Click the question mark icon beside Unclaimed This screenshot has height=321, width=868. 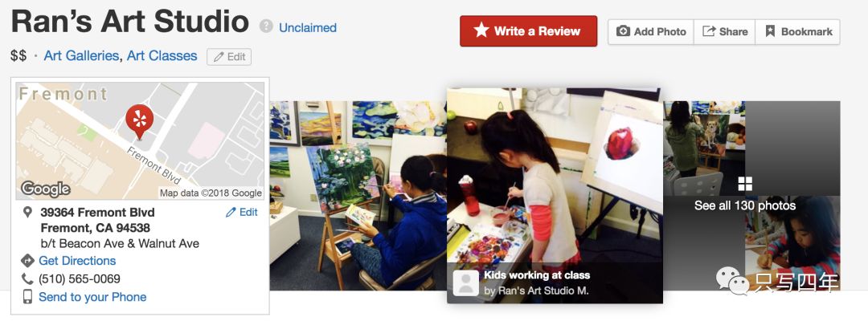pyautogui.click(x=266, y=26)
